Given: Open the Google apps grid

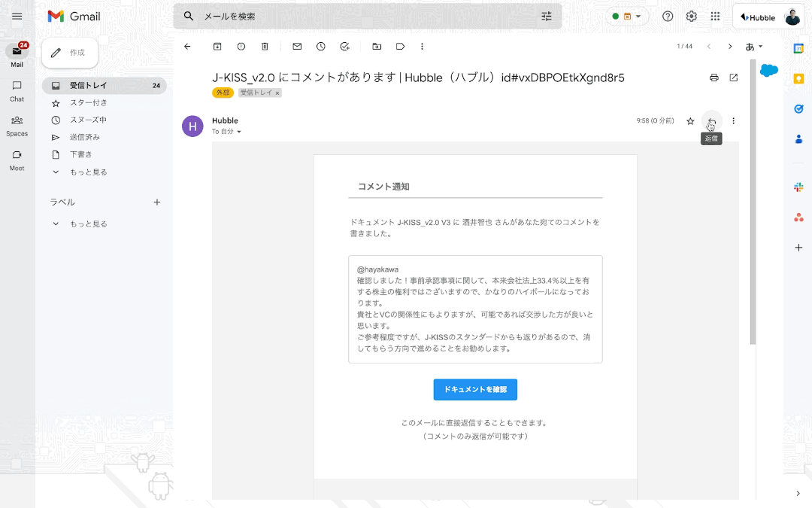Looking at the screenshot, I should [x=715, y=17].
